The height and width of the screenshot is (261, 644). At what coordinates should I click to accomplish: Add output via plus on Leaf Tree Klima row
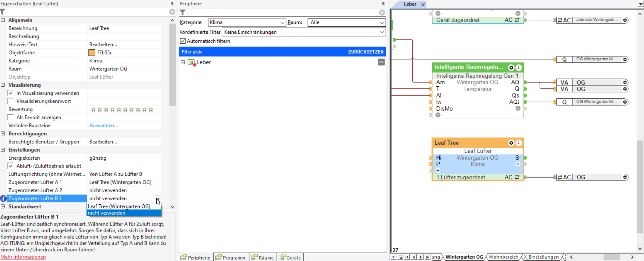click(518, 164)
